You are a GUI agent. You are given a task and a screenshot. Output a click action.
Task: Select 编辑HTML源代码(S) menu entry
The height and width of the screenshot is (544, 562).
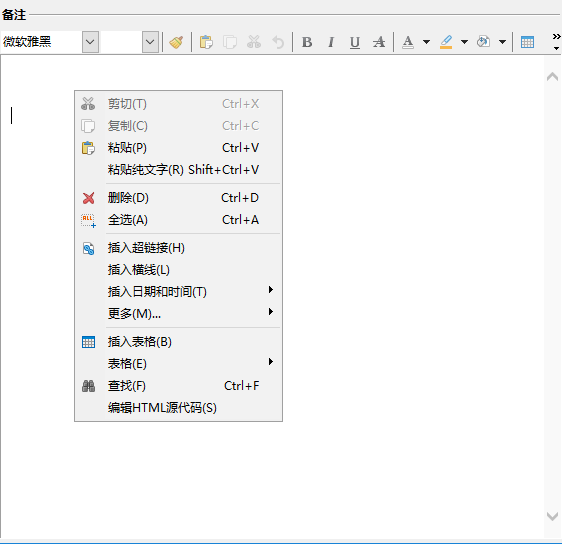tap(178, 408)
